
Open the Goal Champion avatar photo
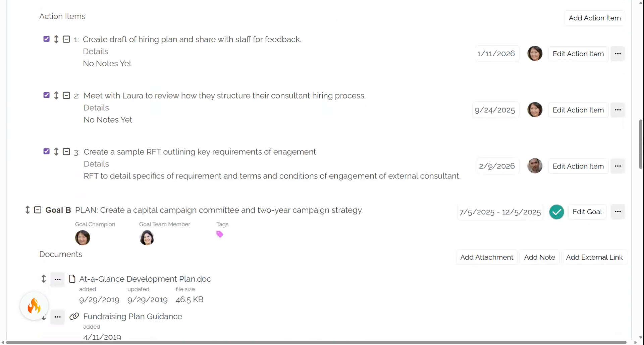coord(83,238)
